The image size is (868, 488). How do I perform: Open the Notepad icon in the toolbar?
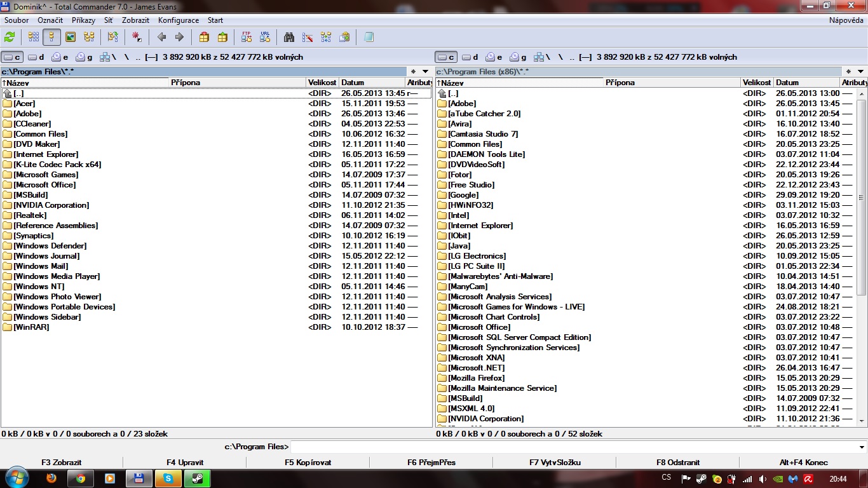click(369, 37)
